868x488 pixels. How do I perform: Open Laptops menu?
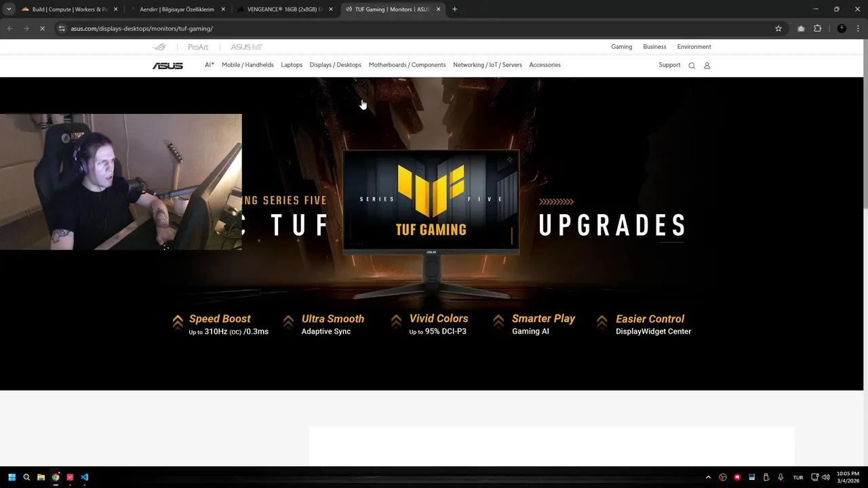coord(292,65)
